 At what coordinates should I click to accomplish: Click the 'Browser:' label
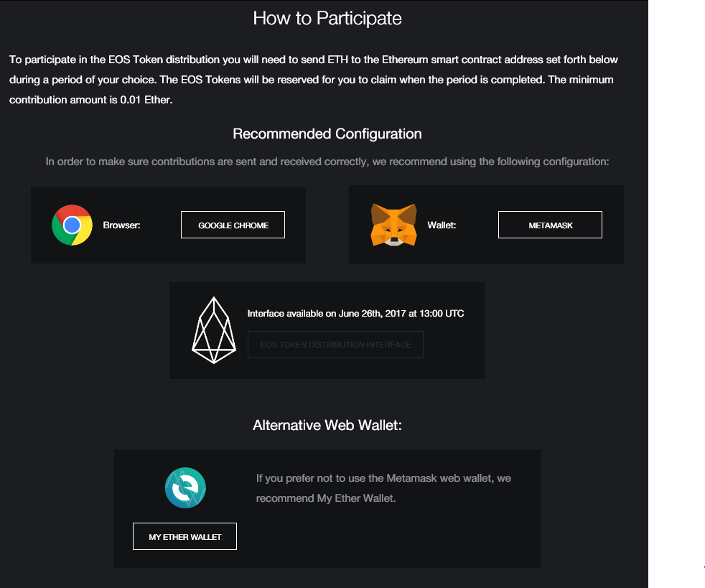point(121,225)
